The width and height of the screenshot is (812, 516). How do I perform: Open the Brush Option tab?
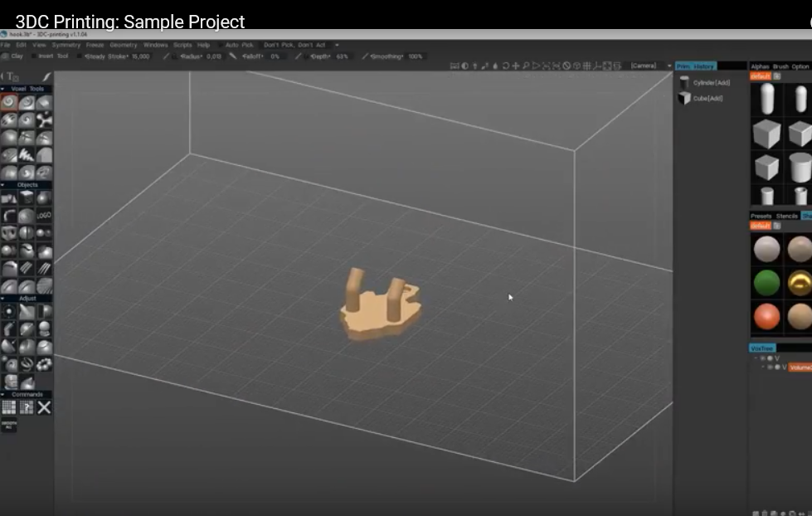point(790,66)
